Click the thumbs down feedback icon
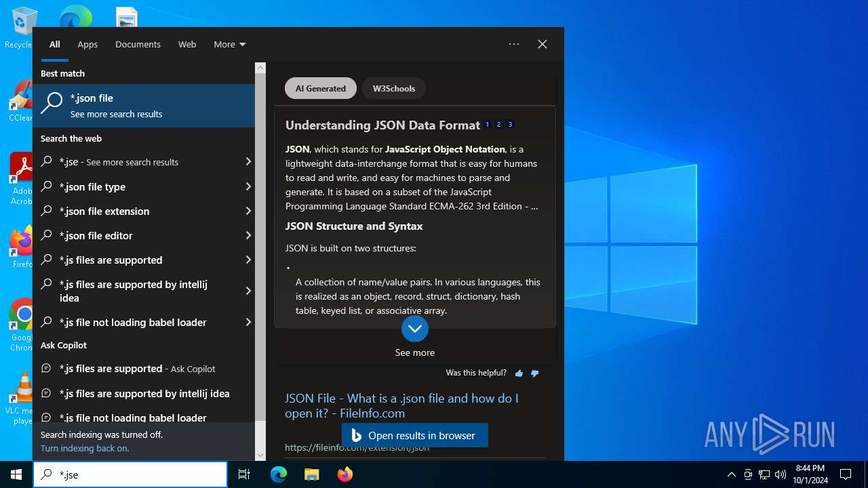 (535, 373)
